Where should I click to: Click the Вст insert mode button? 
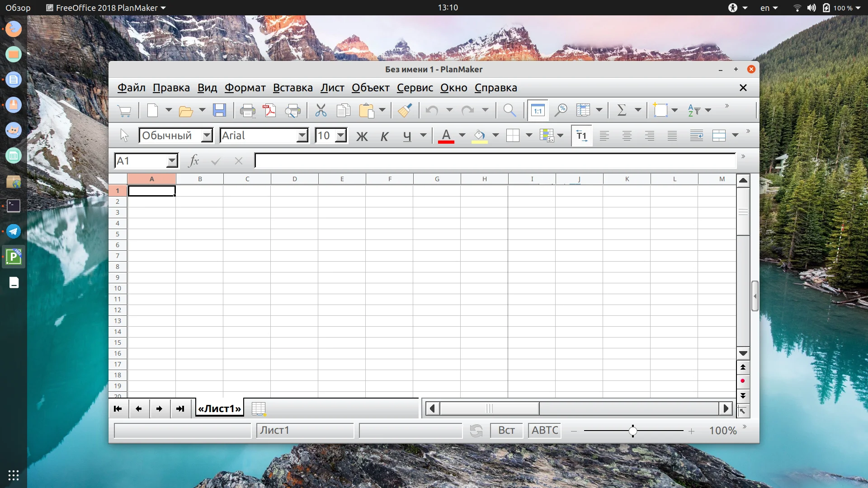coord(506,430)
